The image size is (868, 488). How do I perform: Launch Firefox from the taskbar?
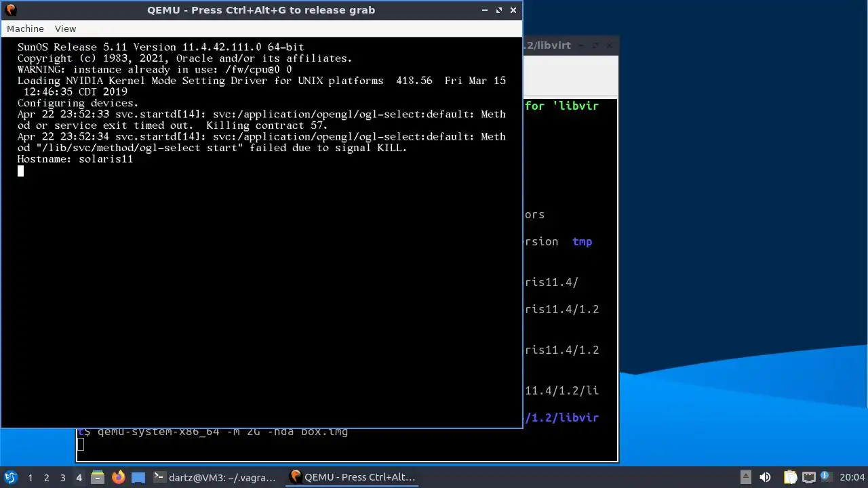[x=118, y=477]
